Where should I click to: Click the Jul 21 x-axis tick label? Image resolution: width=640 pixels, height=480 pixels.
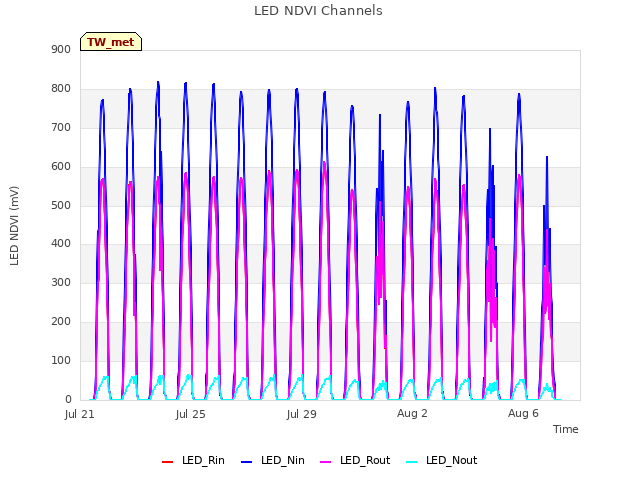[80, 414]
